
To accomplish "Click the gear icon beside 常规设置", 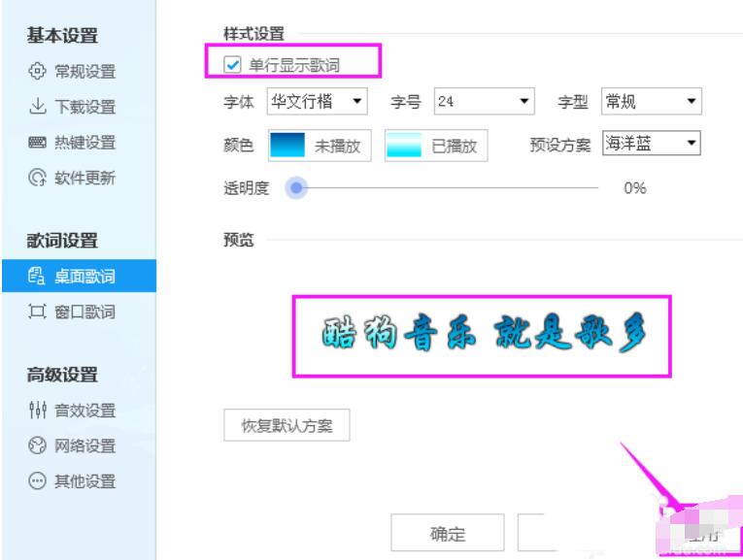I will coord(37,71).
